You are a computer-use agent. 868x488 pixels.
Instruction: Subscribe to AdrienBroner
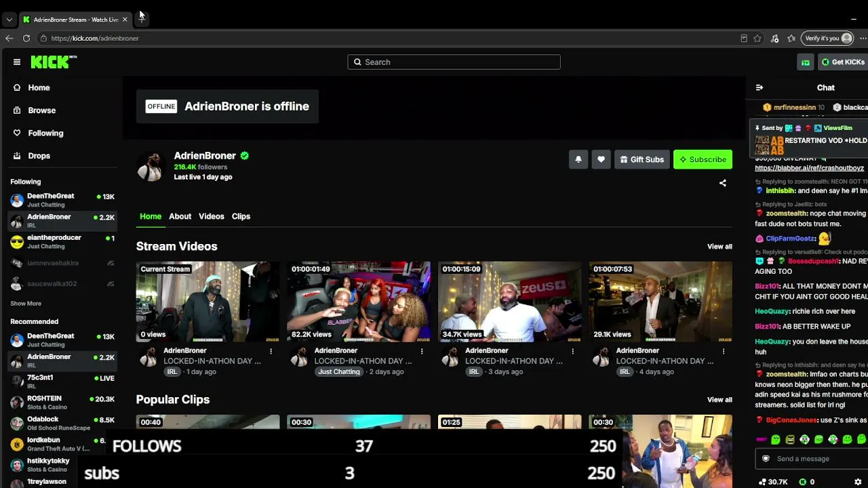(x=703, y=159)
